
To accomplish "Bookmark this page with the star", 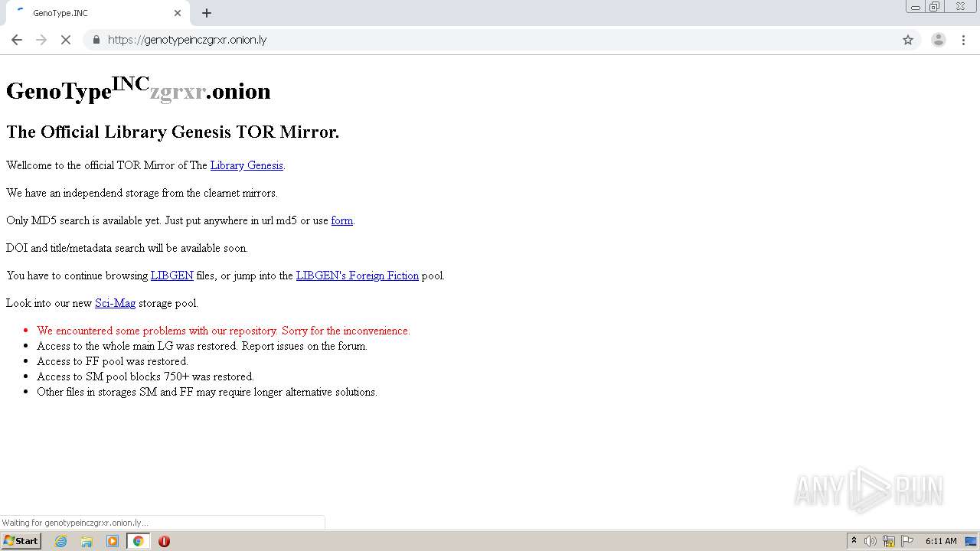I will coord(908,40).
